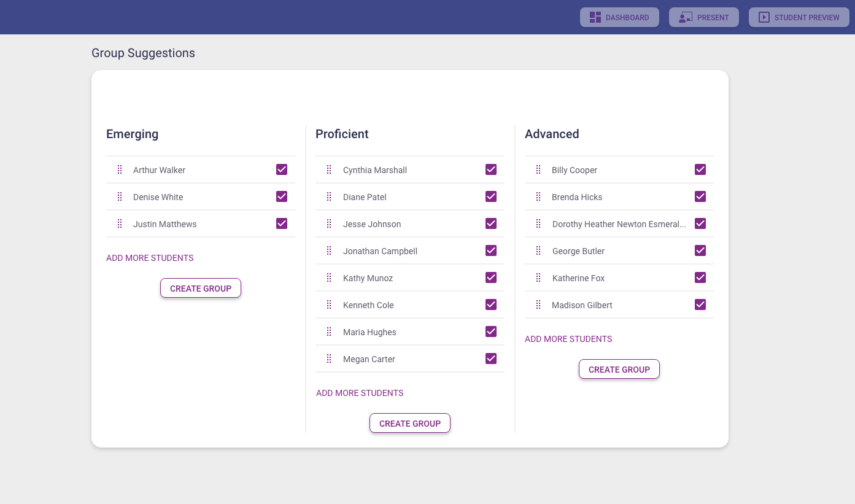Click drag handle icon beside Arthur Walker
855x504 pixels.
coord(120,170)
